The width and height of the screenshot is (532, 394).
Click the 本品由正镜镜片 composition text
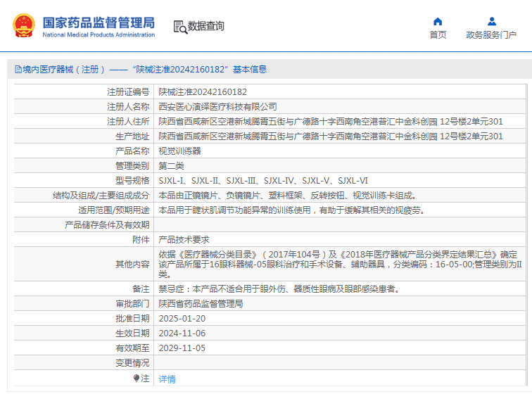(287, 196)
